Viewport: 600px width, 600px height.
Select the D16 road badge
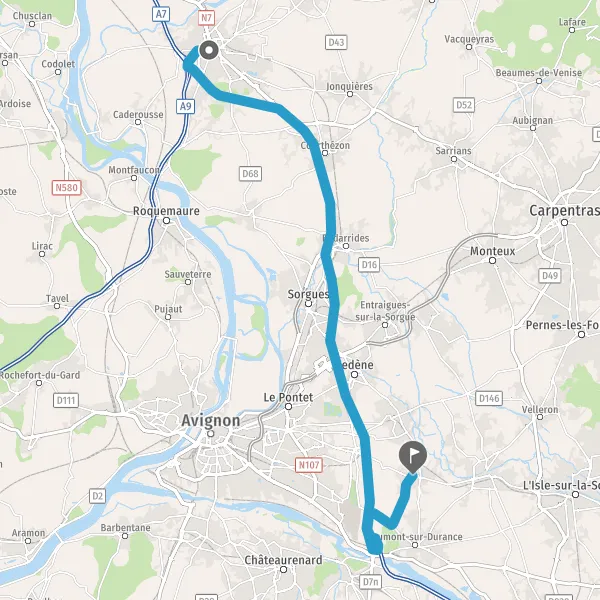coord(369,264)
